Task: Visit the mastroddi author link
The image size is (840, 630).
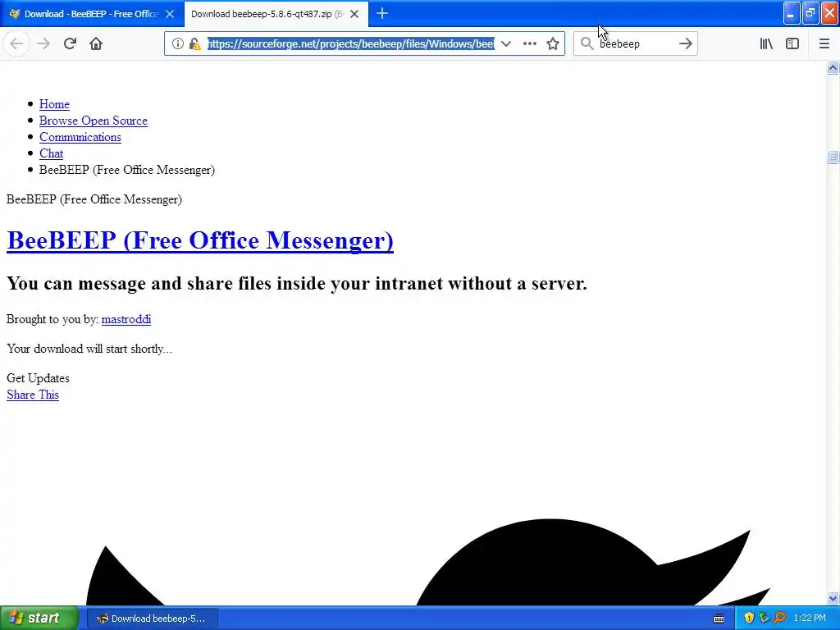Action: pos(126,319)
